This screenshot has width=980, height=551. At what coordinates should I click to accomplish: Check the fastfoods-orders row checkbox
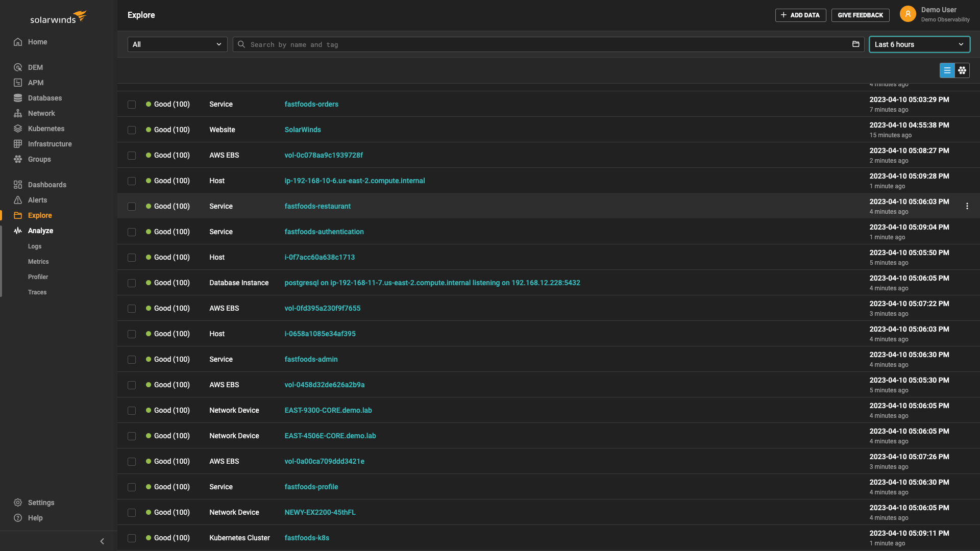click(x=132, y=105)
